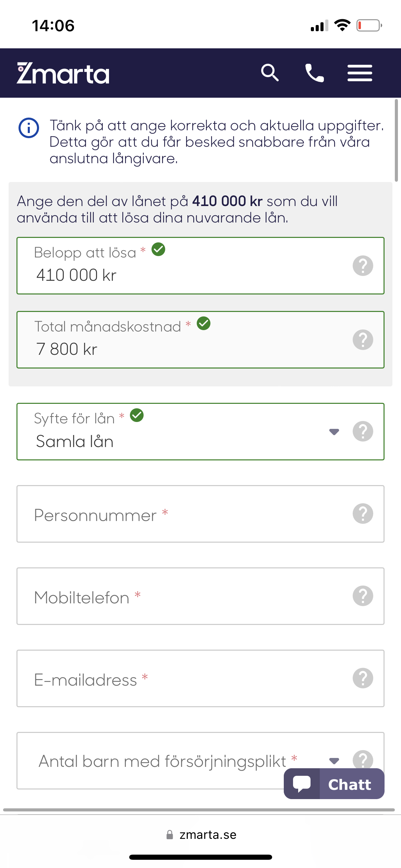The width and height of the screenshot is (401, 868).
Task: Open help for Syfte för lån
Action: pyautogui.click(x=363, y=431)
